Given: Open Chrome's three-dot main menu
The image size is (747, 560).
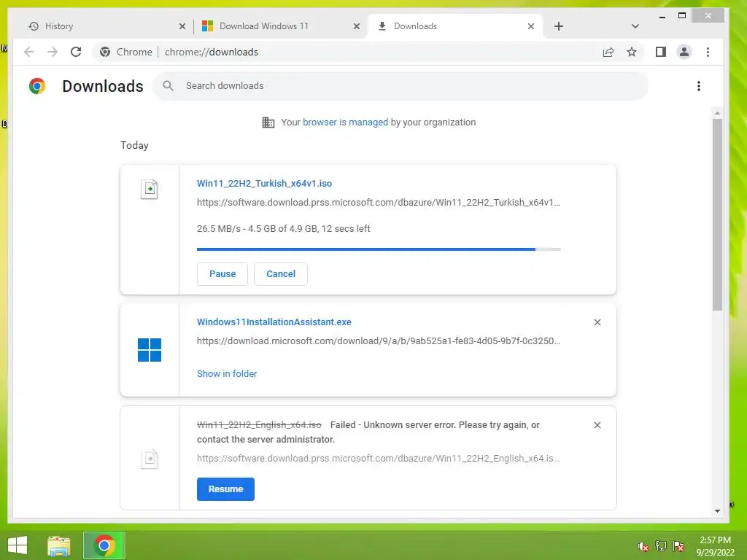Looking at the screenshot, I should click(x=708, y=52).
